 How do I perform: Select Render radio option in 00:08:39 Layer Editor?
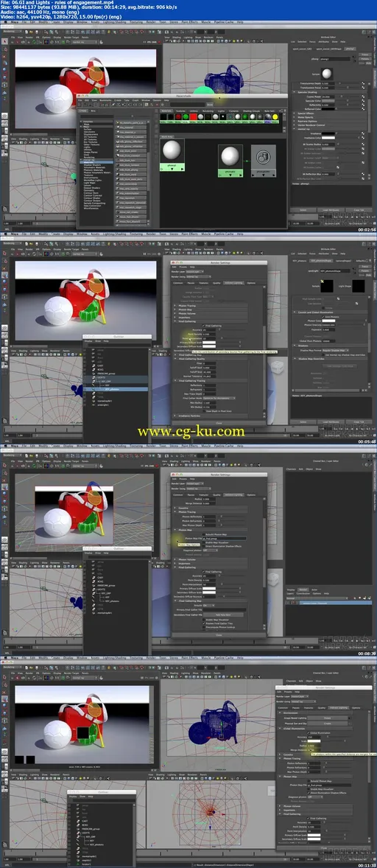tap(303, 589)
